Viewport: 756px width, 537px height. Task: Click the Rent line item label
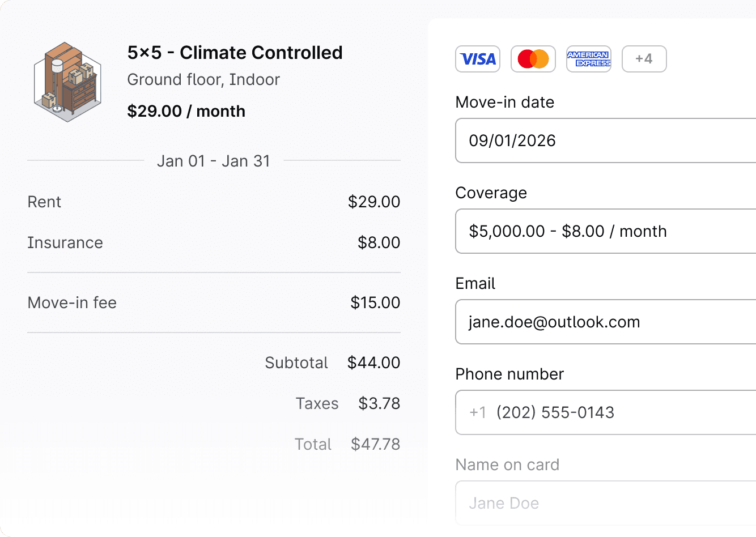click(44, 202)
